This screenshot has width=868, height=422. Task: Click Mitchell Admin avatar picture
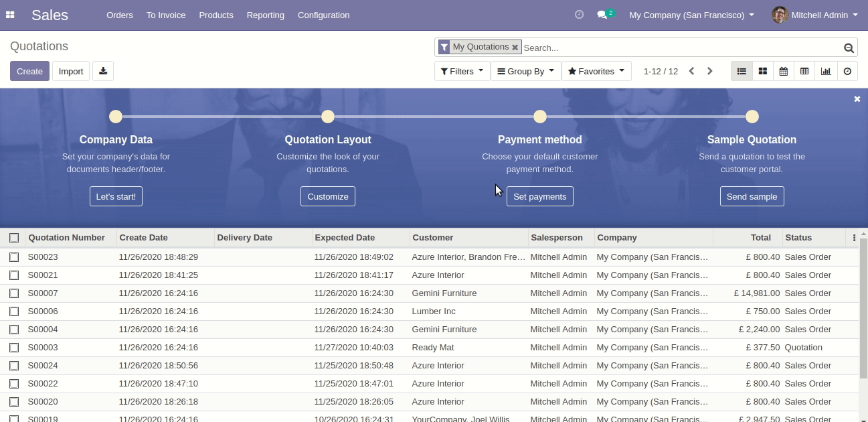coord(780,15)
